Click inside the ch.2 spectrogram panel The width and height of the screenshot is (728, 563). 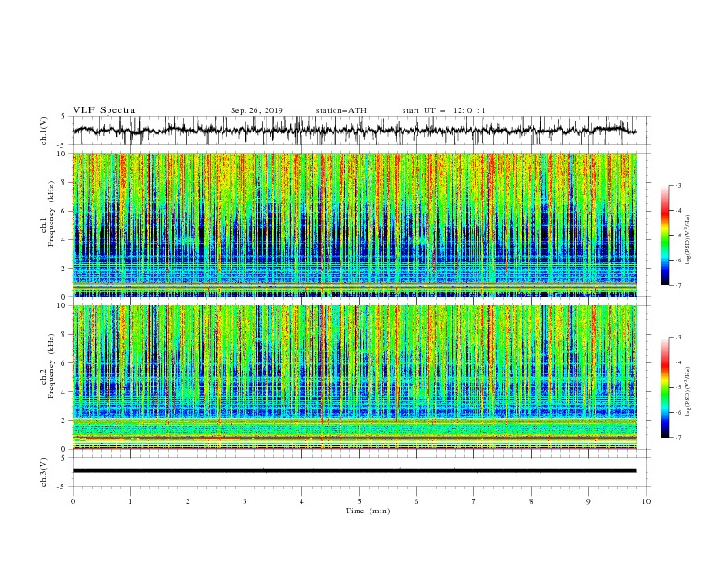[x=354, y=377]
